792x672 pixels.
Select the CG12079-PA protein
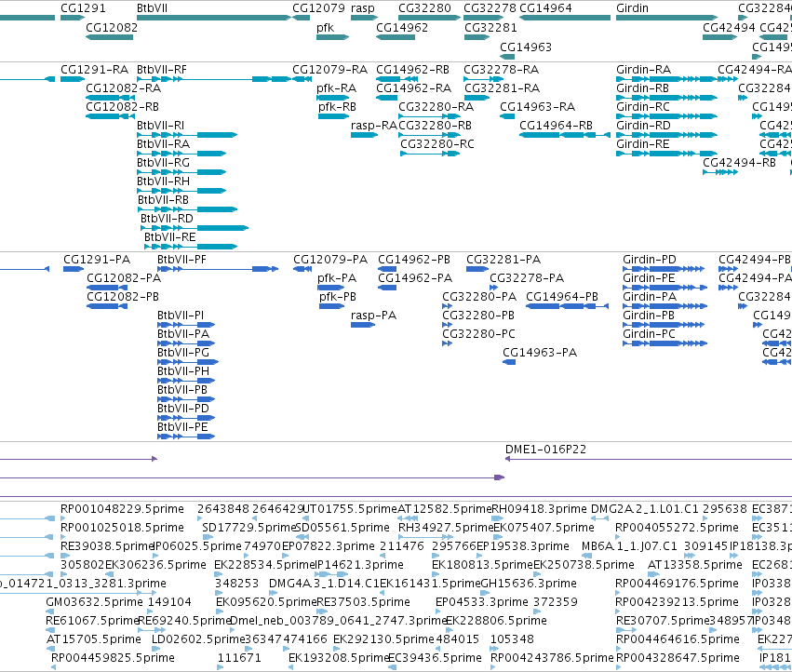[302, 269]
